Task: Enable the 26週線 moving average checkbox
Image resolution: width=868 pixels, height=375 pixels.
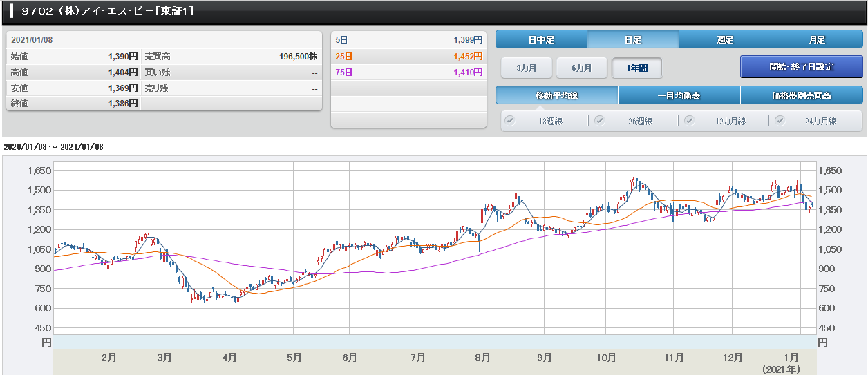Action: click(x=600, y=120)
